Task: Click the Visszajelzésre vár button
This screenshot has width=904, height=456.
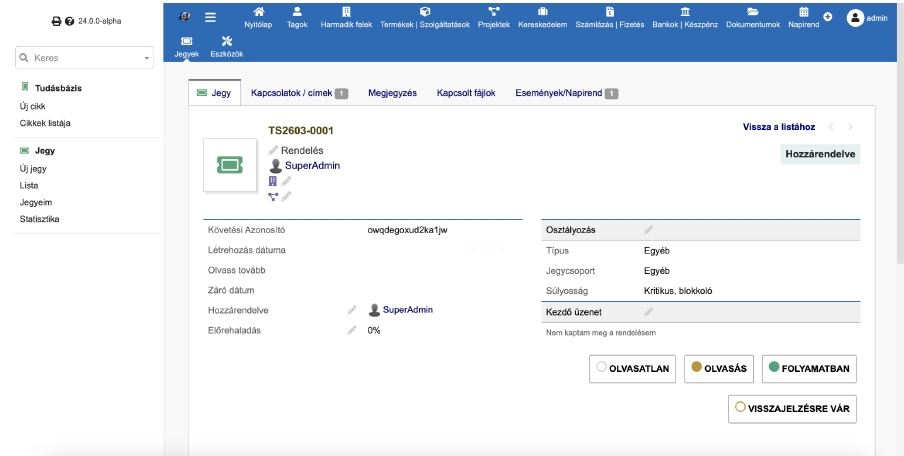Action: 792,408
